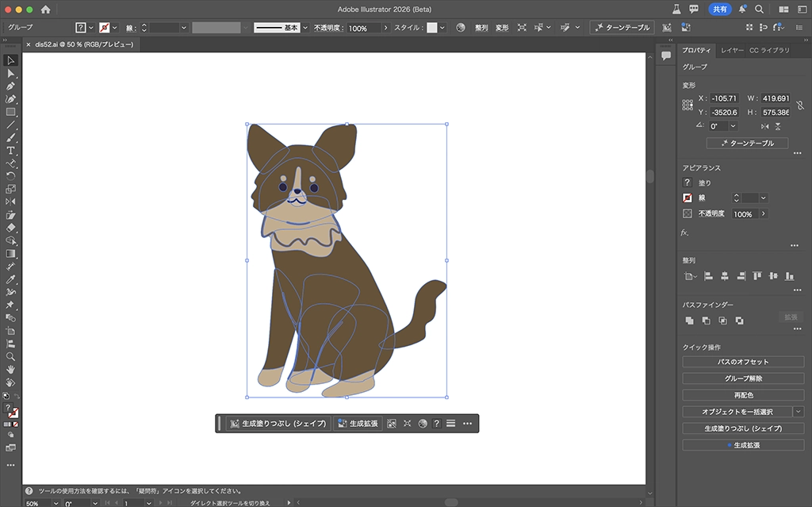Open the rotation angle dropdown in Properties
812x507 pixels.
733,126
